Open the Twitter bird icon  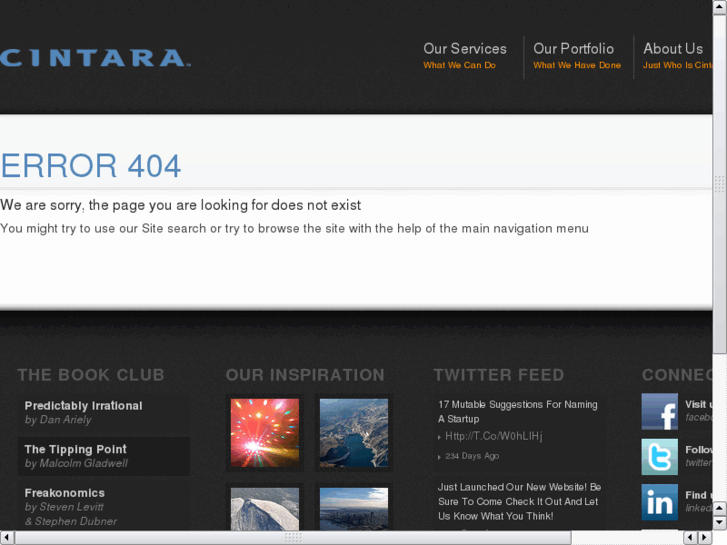[x=659, y=457]
